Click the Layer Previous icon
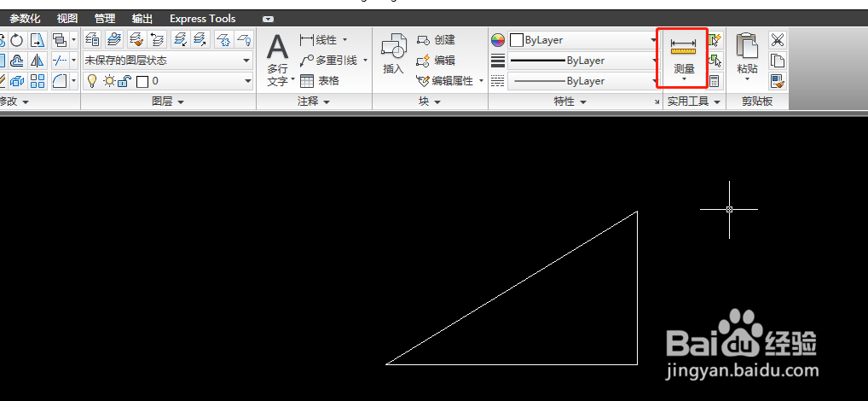 158,39
